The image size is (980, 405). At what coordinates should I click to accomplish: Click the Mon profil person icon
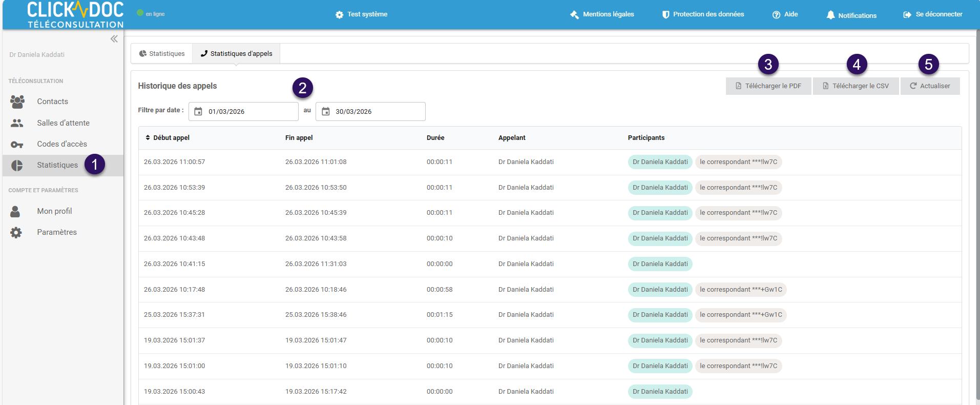click(15, 211)
